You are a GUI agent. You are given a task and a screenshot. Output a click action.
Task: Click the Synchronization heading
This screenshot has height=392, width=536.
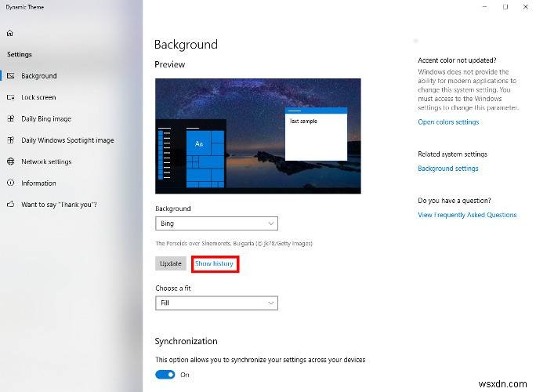click(186, 341)
